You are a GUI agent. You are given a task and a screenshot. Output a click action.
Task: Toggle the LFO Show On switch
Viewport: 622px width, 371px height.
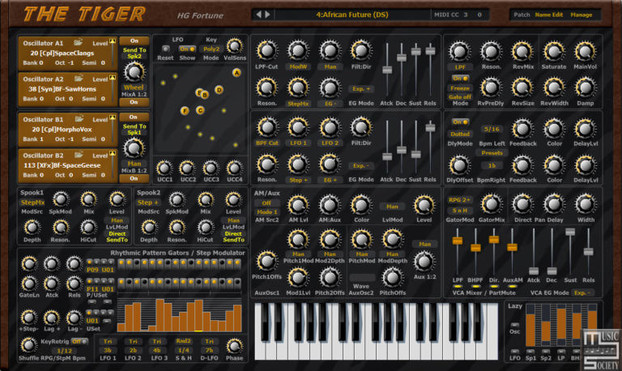pos(187,49)
